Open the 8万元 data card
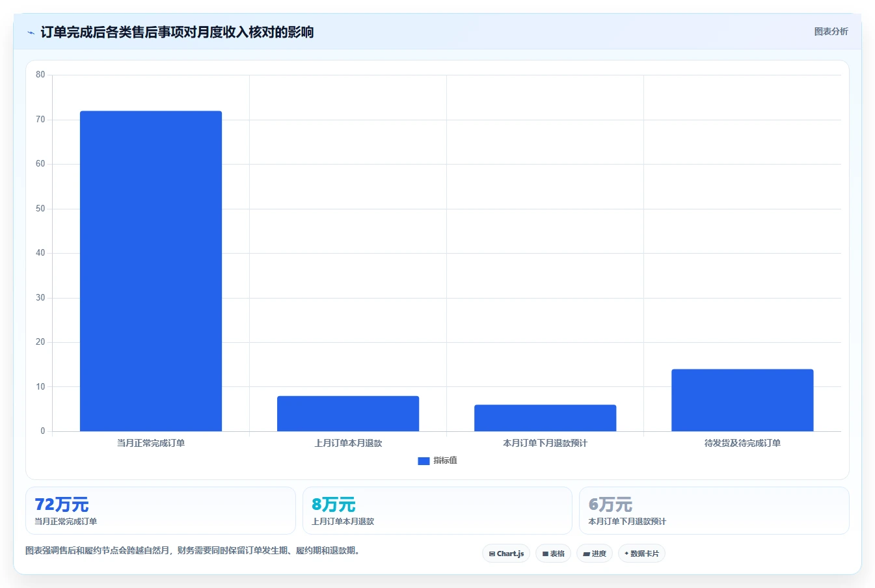Image resolution: width=875 pixels, height=588 pixels. click(437, 511)
